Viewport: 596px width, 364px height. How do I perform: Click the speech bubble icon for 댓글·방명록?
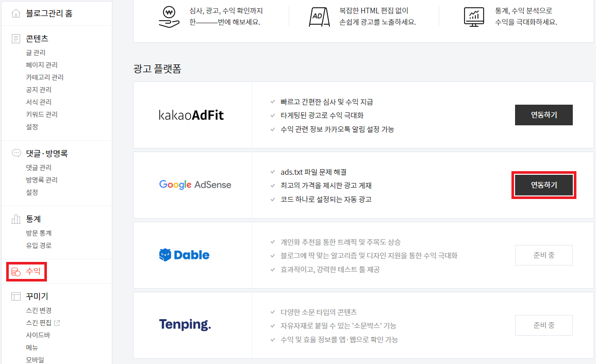16,153
